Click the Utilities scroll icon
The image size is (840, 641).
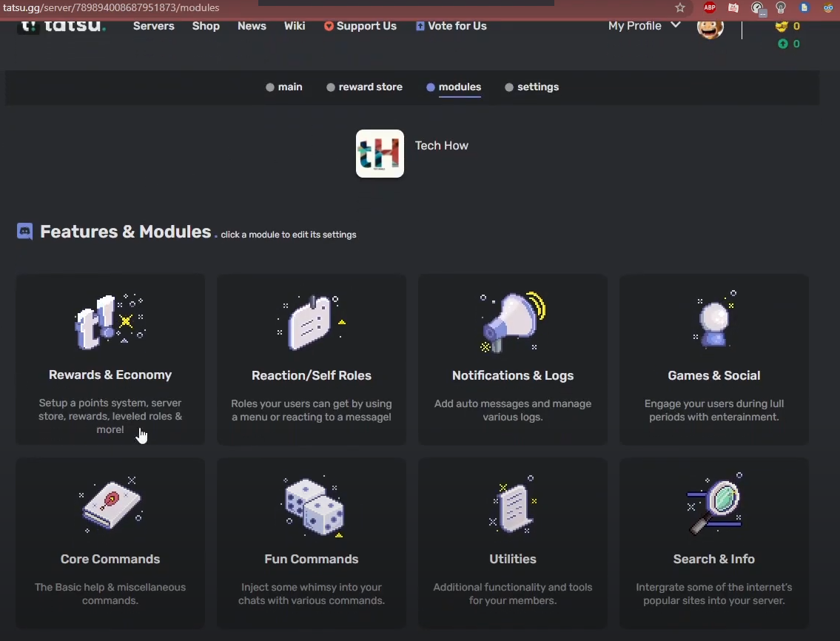point(513,504)
